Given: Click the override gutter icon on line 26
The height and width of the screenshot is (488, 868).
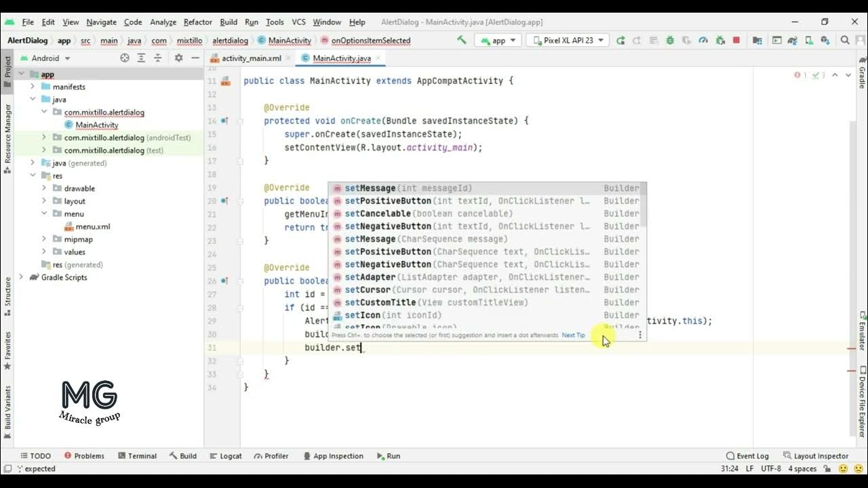Looking at the screenshot, I should tap(224, 281).
